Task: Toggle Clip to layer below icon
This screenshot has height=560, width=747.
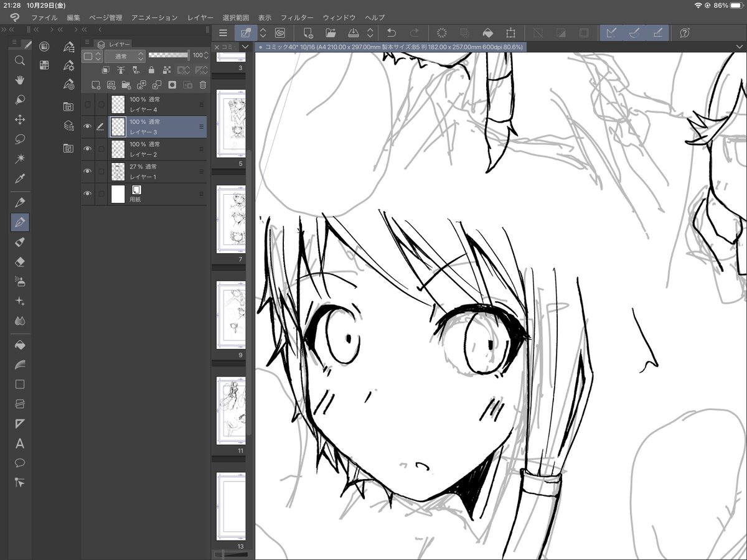Action: [106, 70]
